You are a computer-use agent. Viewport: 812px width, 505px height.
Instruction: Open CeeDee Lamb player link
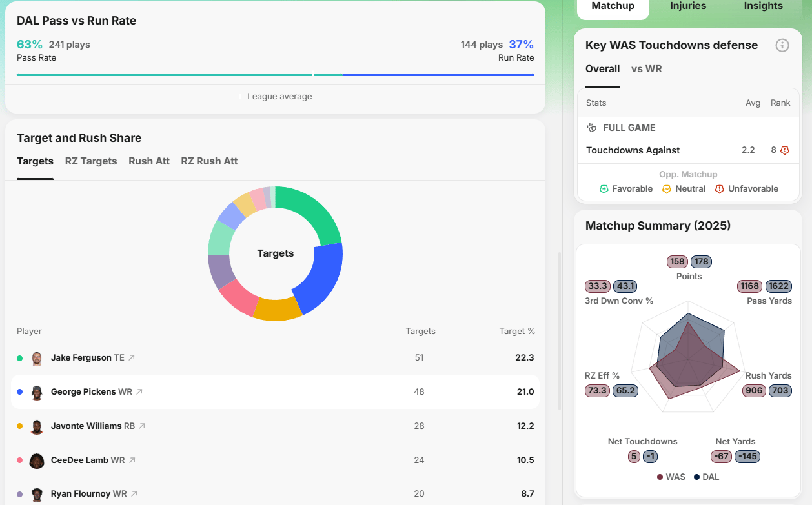point(79,460)
